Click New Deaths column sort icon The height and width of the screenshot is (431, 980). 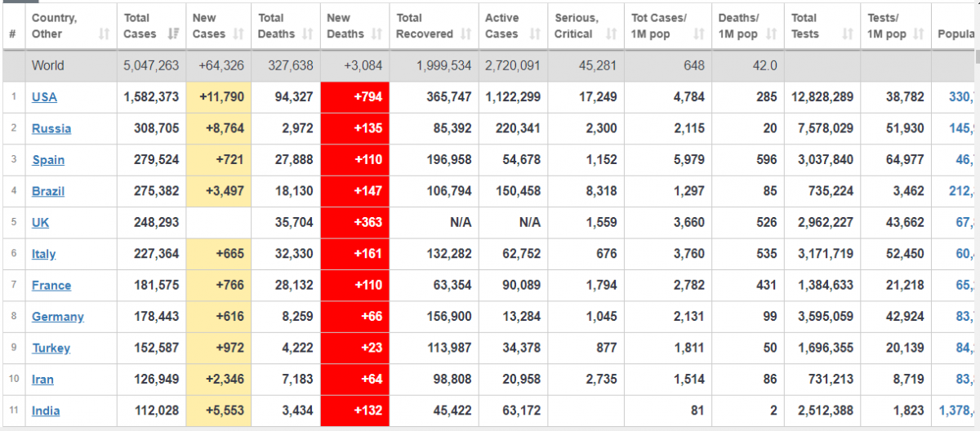coord(376,33)
